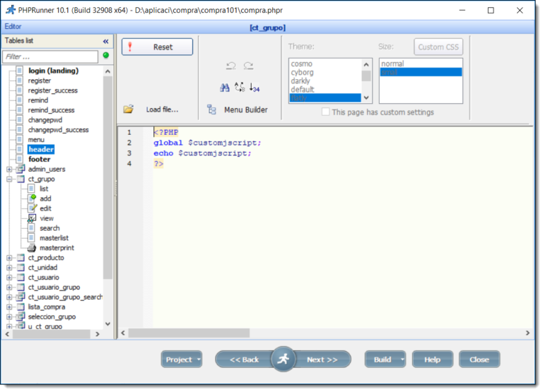
Task: Click in the Filter input field
Action: [51, 57]
